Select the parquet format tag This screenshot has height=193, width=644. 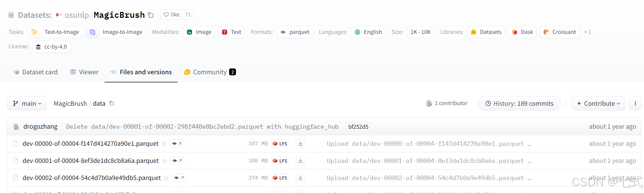[x=295, y=32]
